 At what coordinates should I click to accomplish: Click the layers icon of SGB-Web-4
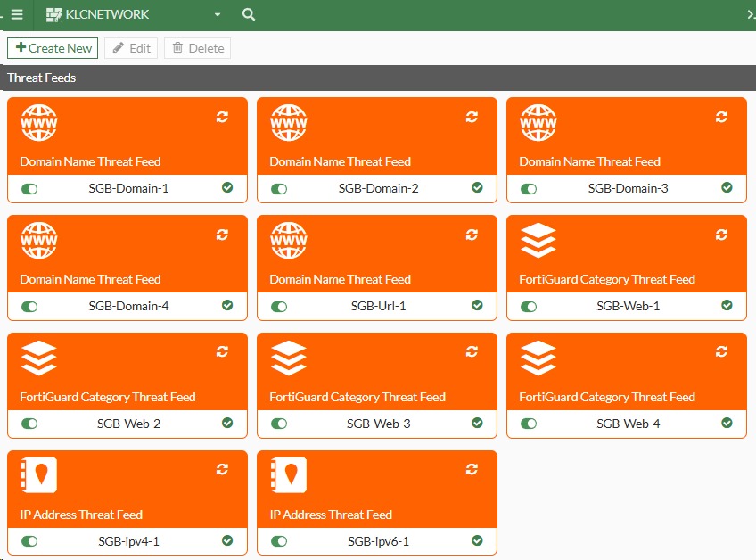(538, 358)
